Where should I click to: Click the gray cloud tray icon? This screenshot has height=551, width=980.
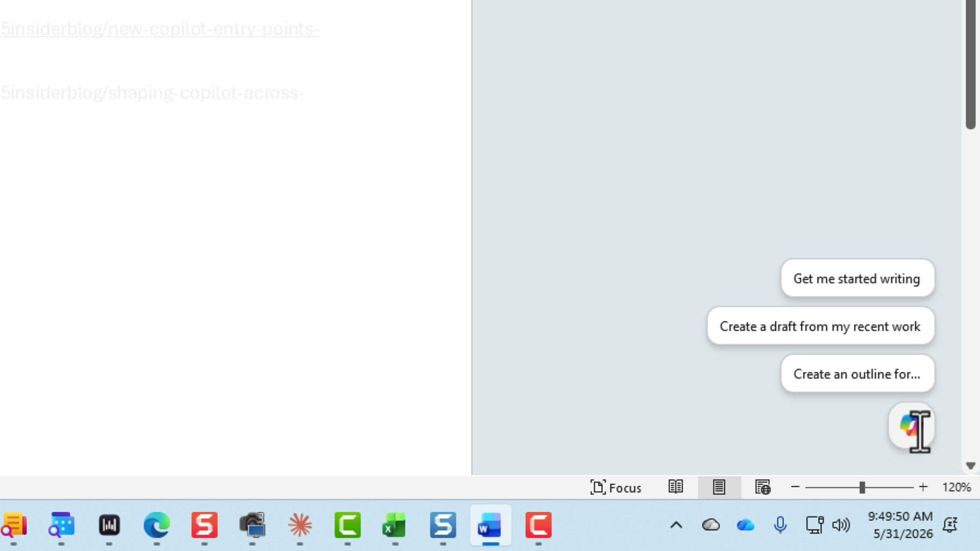[711, 525]
